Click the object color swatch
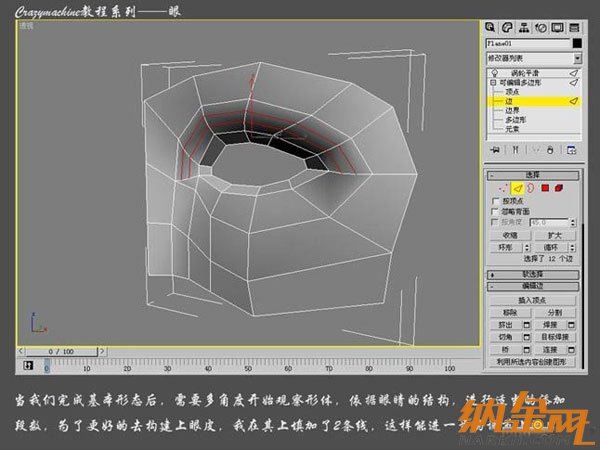600x450 pixels. (576, 44)
